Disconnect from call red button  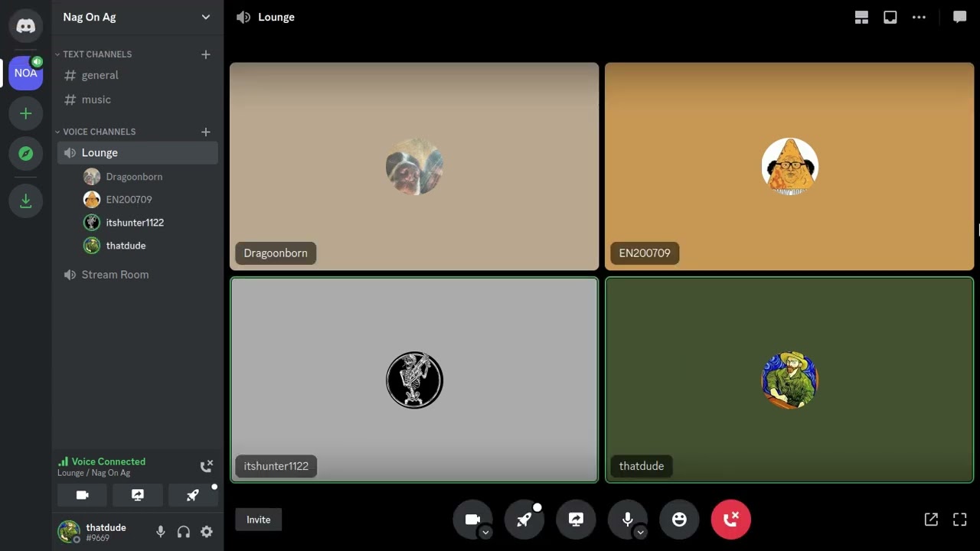point(731,519)
